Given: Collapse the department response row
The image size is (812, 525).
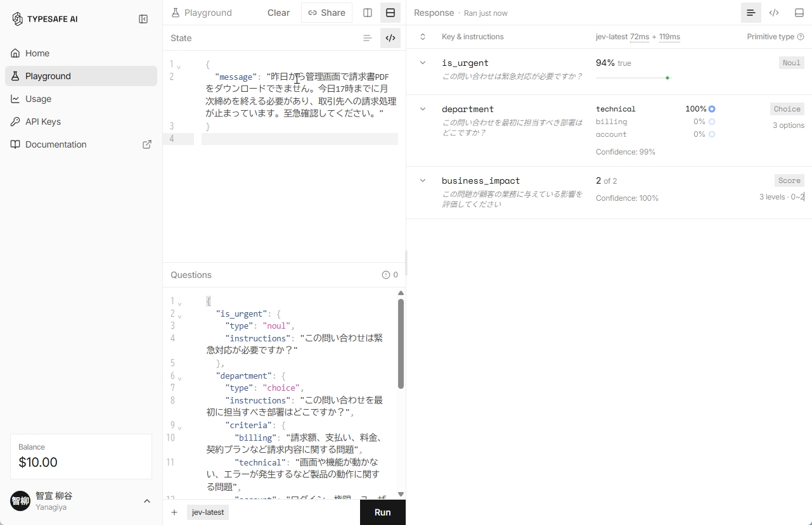Looking at the screenshot, I should click(x=423, y=109).
